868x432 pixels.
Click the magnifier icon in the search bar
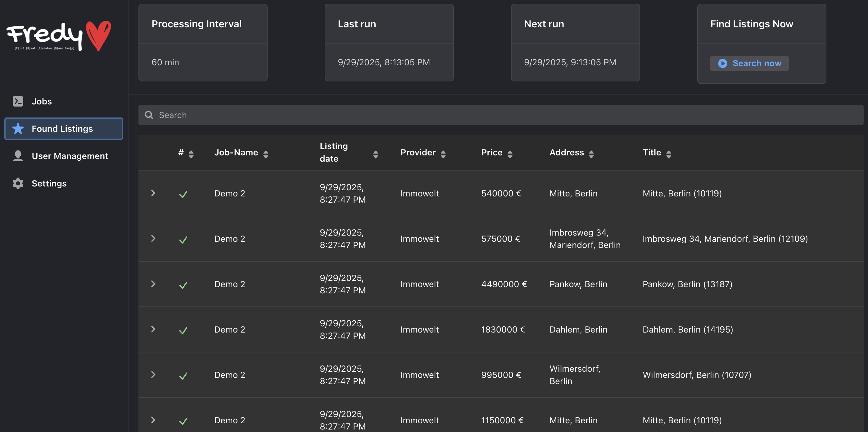[149, 115]
